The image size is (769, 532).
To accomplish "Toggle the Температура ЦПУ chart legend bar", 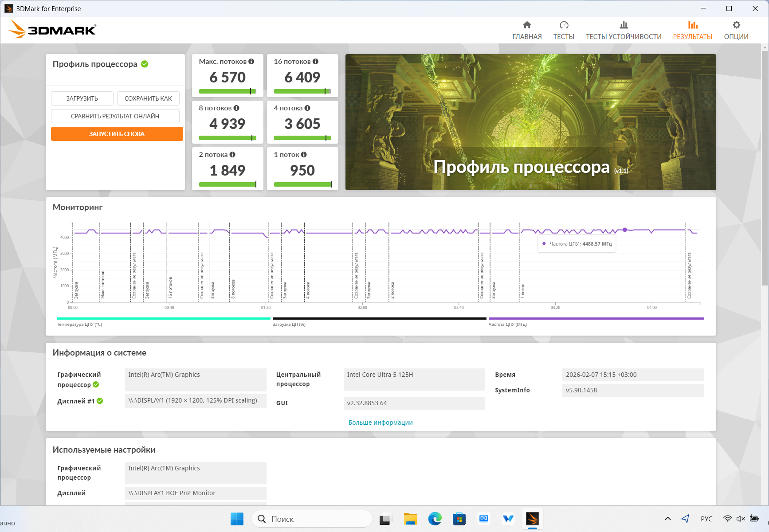I will pyautogui.click(x=163, y=318).
